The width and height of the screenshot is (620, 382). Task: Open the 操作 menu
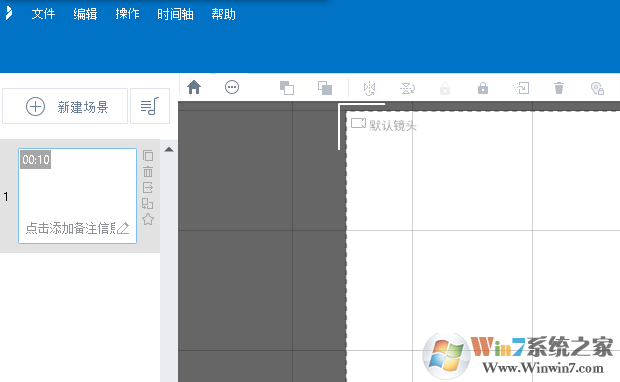(x=127, y=14)
